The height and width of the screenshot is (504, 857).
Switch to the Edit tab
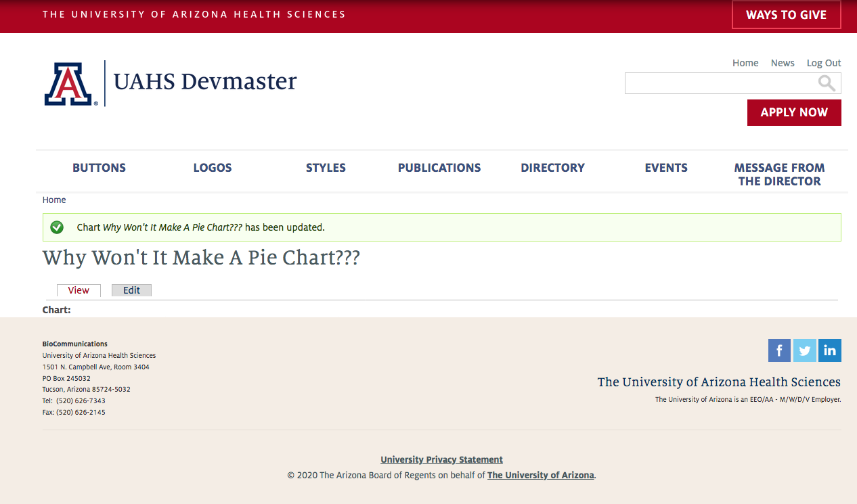point(131,290)
